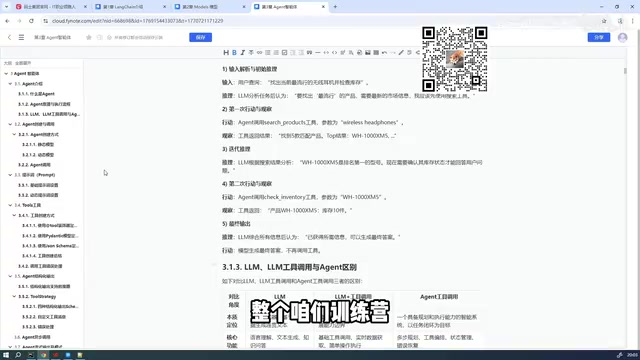The width and height of the screenshot is (640, 360).
Task: Insert a table using the grid icon
Action: tap(376, 53)
